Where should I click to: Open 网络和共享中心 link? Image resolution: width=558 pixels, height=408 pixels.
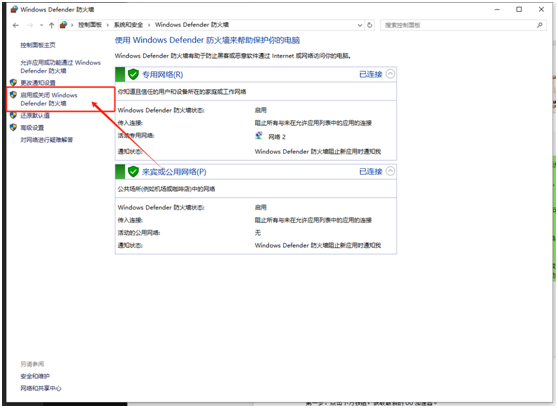tap(41, 388)
